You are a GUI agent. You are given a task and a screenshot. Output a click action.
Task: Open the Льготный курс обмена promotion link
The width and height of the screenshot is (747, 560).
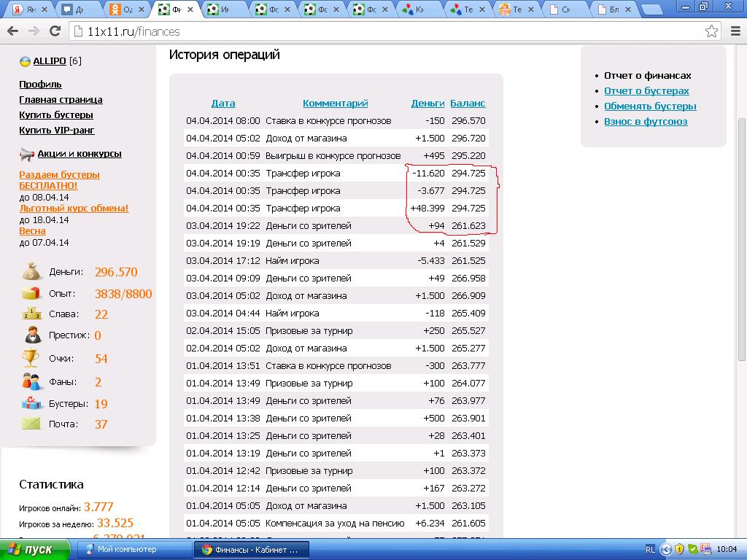tap(74, 209)
